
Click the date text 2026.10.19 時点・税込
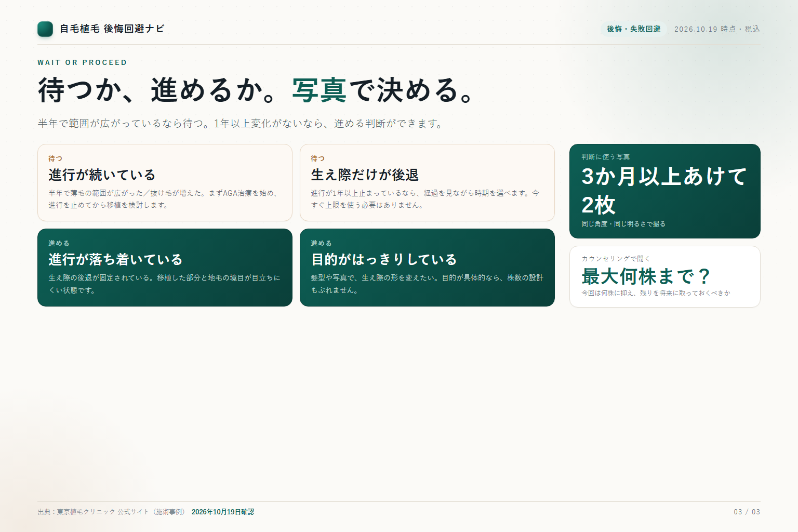(717, 29)
